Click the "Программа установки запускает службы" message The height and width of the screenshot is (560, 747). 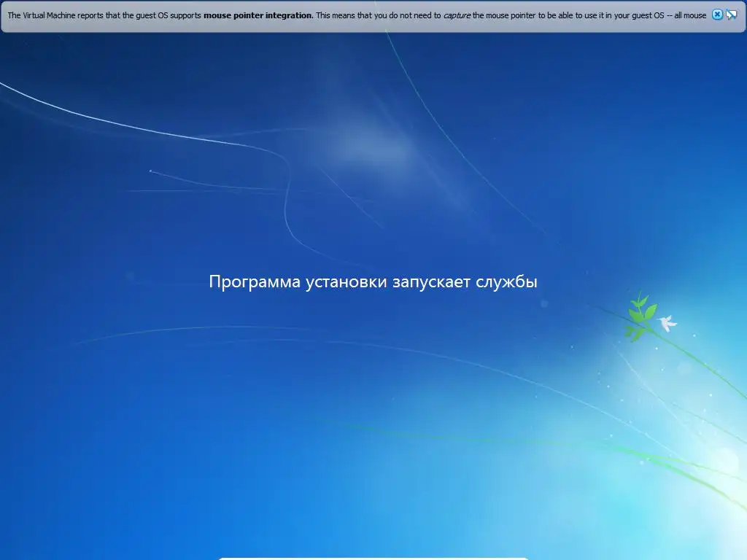[x=373, y=281]
